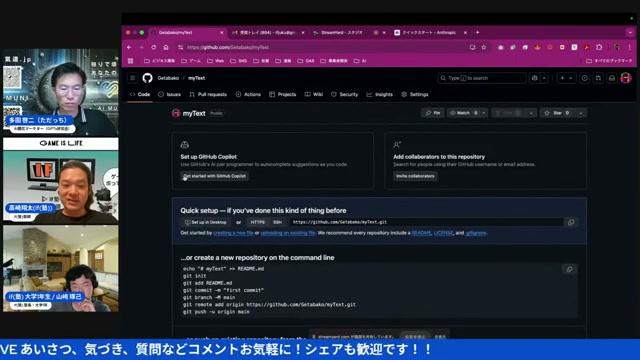Click the Pin repository button
The height and width of the screenshot is (360, 640).
(433, 113)
